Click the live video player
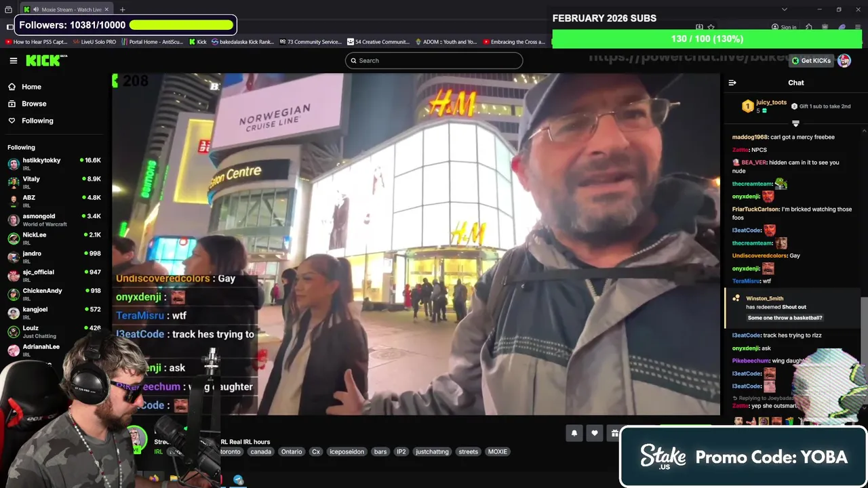Screen dimensions: 868x488 pyautogui.click(x=416, y=244)
